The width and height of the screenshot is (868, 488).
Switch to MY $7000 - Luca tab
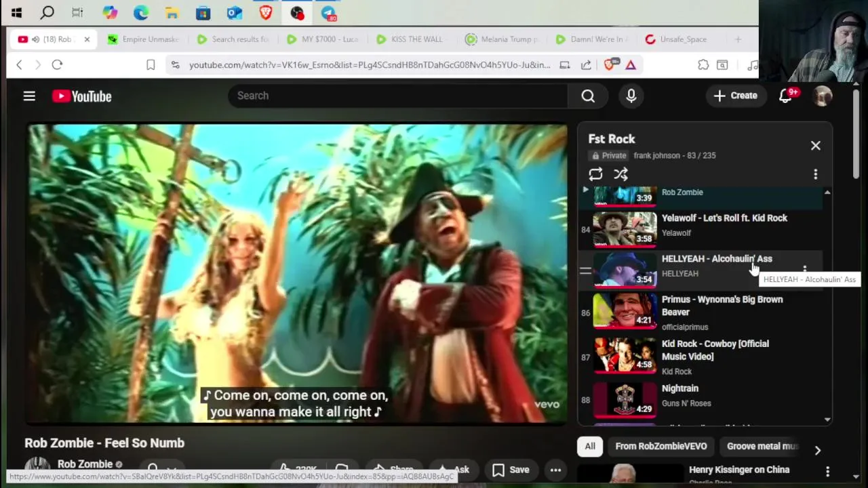click(322, 39)
